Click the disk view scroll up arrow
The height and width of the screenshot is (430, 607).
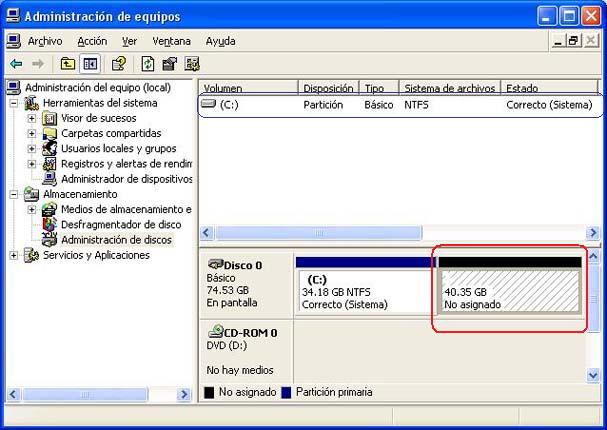[x=593, y=256]
